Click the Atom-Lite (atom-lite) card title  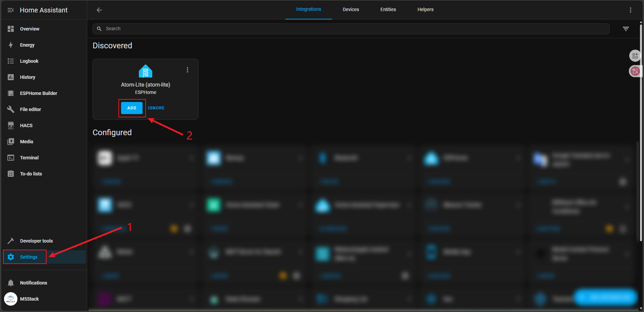146,85
